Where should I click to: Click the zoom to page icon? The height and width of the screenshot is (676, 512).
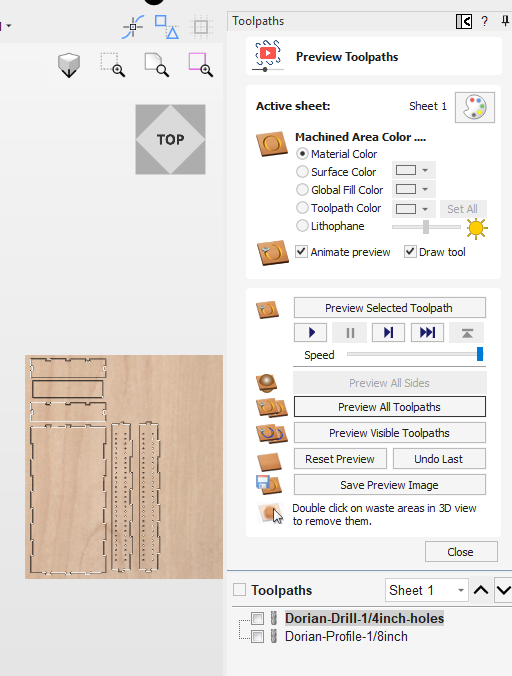(x=156, y=65)
